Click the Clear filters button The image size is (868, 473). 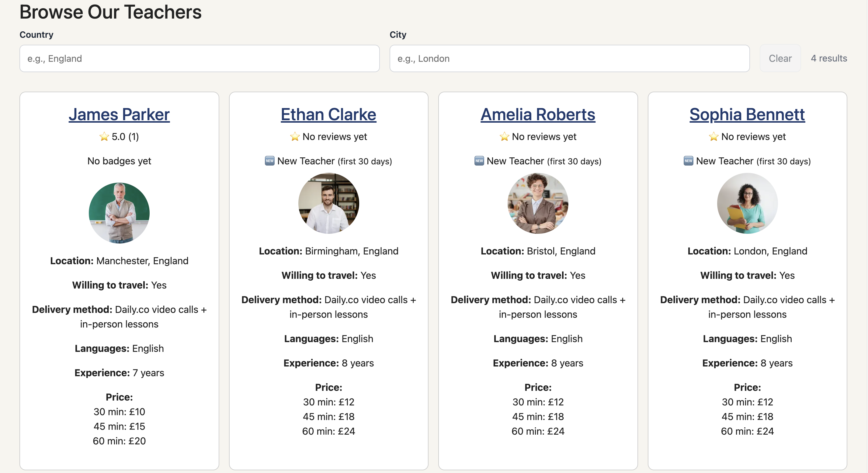[780, 58]
